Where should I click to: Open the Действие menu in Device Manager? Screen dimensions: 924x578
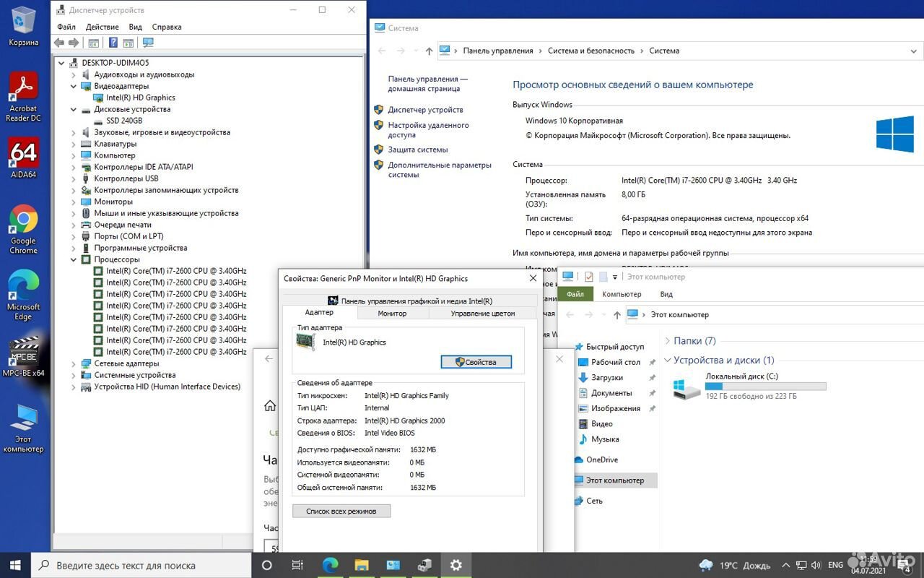103,27
